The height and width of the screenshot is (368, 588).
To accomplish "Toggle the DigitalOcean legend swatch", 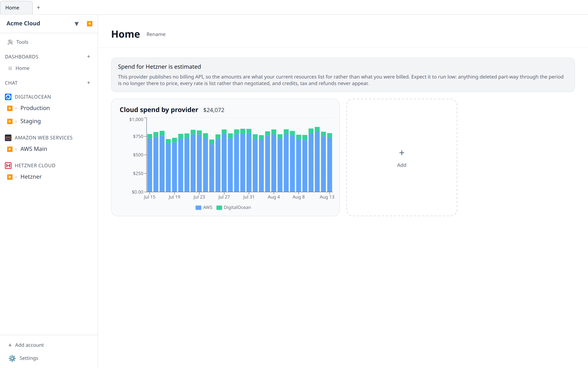I will tap(219, 208).
